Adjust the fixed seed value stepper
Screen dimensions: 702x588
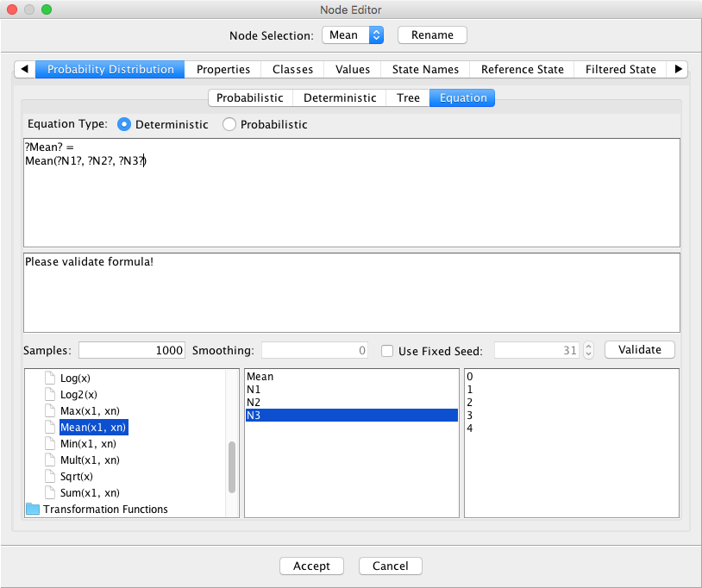point(588,350)
